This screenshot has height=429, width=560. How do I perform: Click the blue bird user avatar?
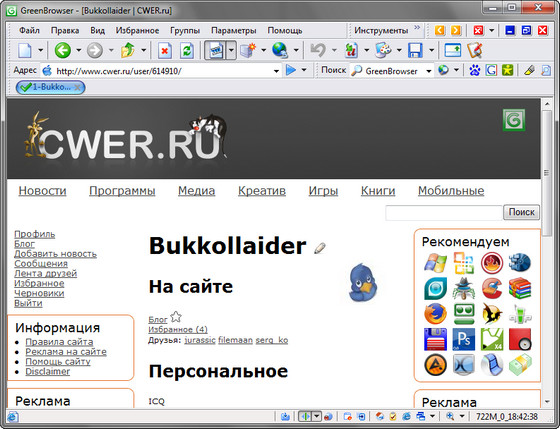point(362,283)
